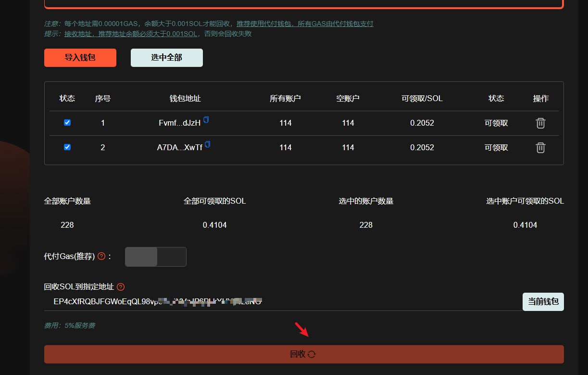The height and width of the screenshot is (375, 588).
Task: Click 0.2052 value in row 1
Action: (x=422, y=123)
